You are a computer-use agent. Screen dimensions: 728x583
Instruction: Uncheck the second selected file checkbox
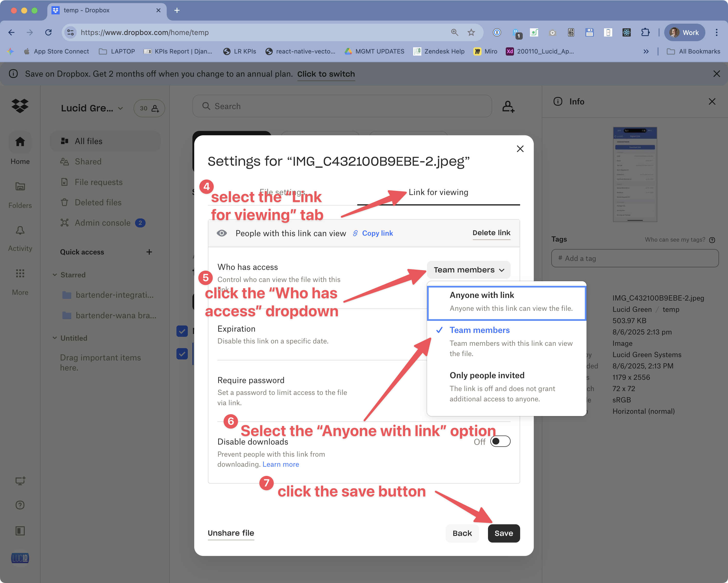[182, 353]
